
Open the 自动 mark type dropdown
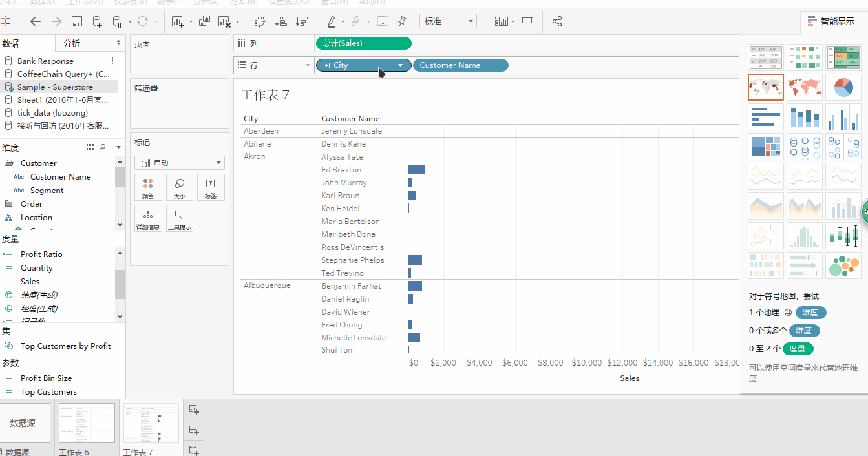(x=218, y=163)
